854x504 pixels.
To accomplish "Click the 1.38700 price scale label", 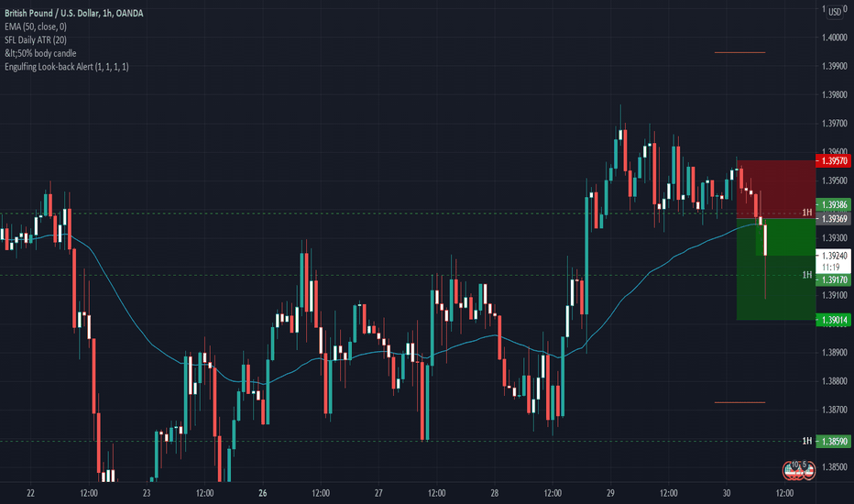I will (x=835, y=410).
